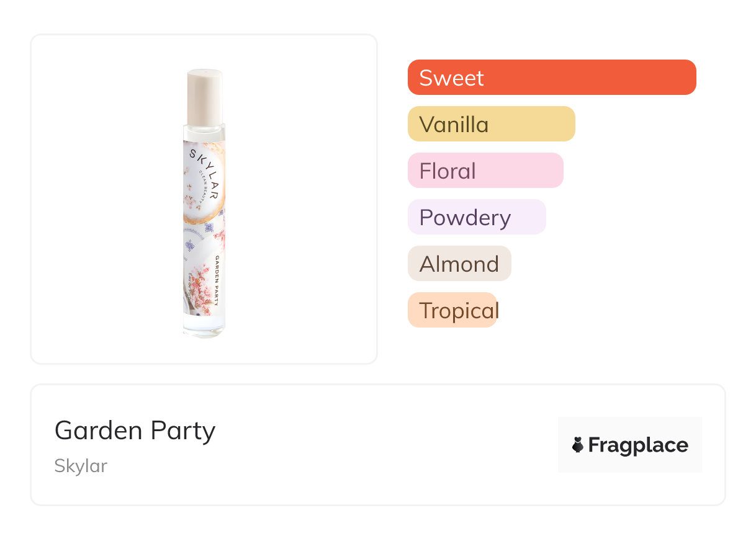
Task: Click the Fragplace wordmark text
Action: pos(638,445)
